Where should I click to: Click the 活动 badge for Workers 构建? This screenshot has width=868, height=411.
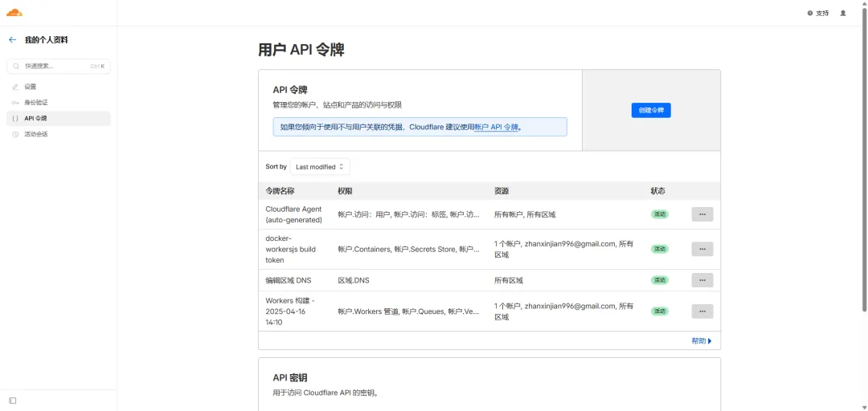(660, 311)
